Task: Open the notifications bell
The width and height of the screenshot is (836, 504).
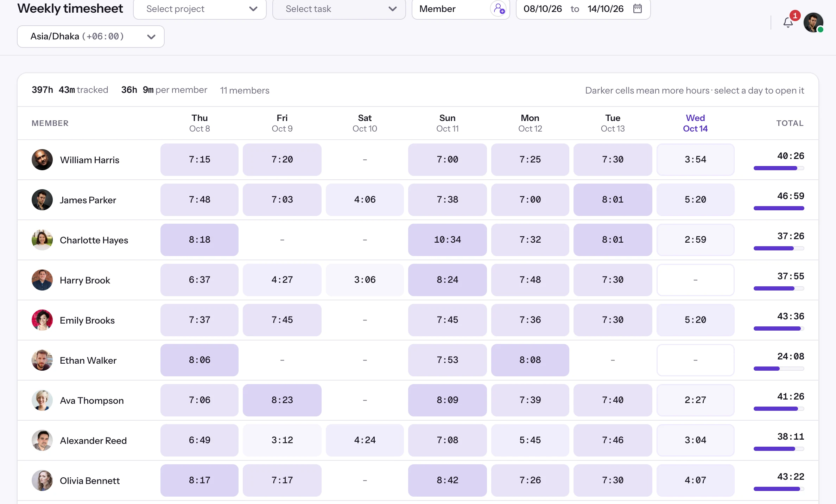Action: tap(788, 23)
